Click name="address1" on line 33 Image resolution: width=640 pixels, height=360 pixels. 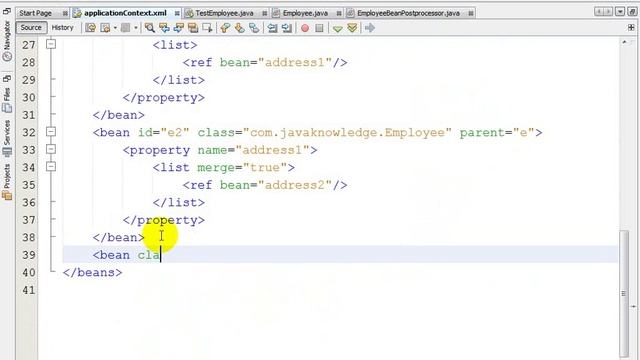253,150
